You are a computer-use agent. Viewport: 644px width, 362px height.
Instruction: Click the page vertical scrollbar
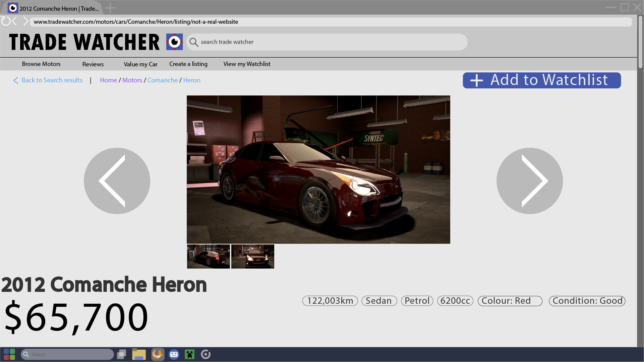640,42
